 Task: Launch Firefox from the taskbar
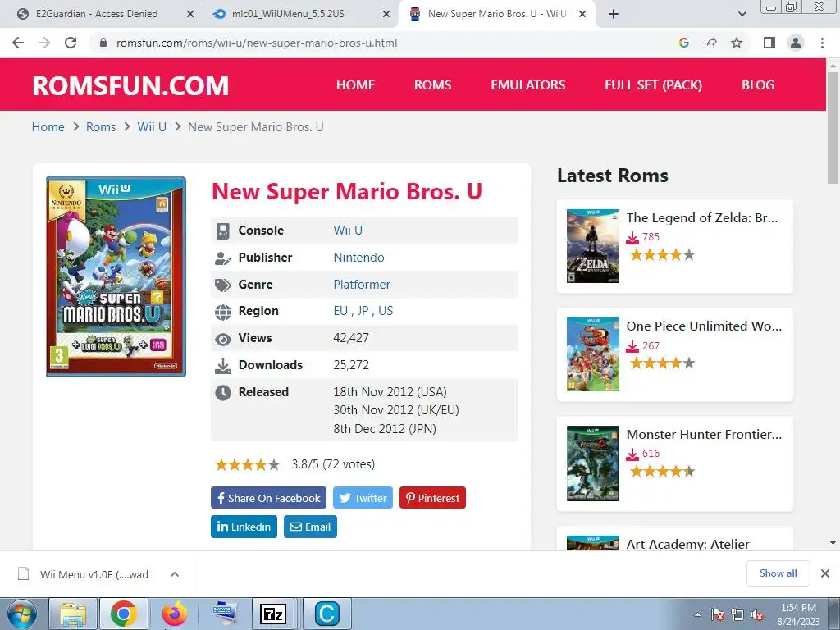pos(175,614)
